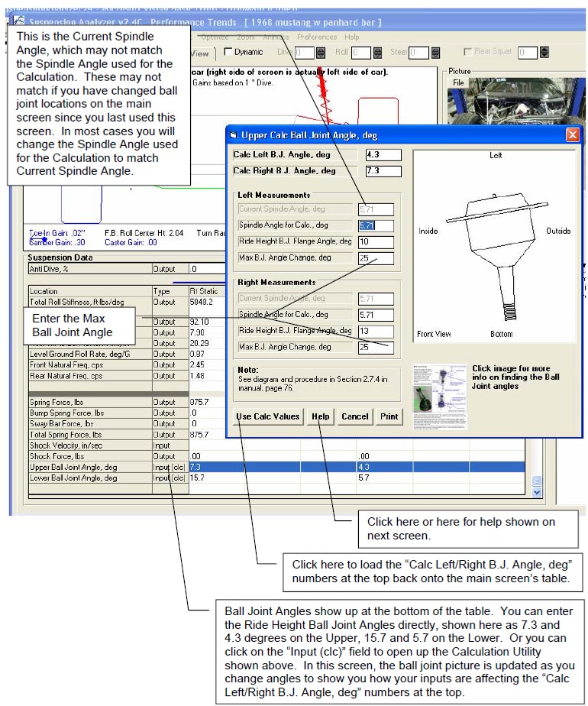The height and width of the screenshot is (706, 588).
Task: Click into the Rear Squat value field
Action: [528, 53]
